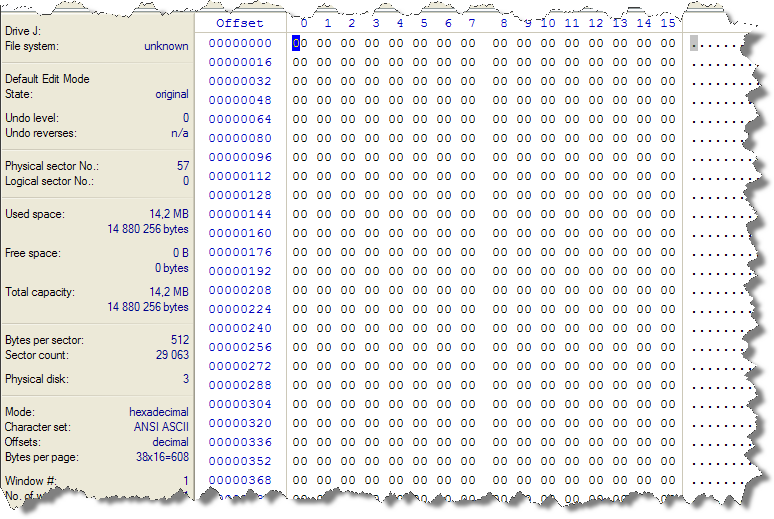
Task: Click byte in column 4 of row 00000304
Action: click(396, 404)
